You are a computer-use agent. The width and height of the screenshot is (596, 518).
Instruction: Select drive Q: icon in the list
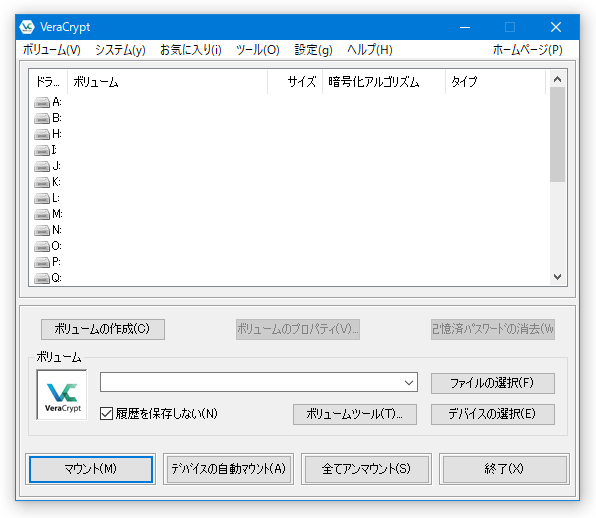coord(42,278)
